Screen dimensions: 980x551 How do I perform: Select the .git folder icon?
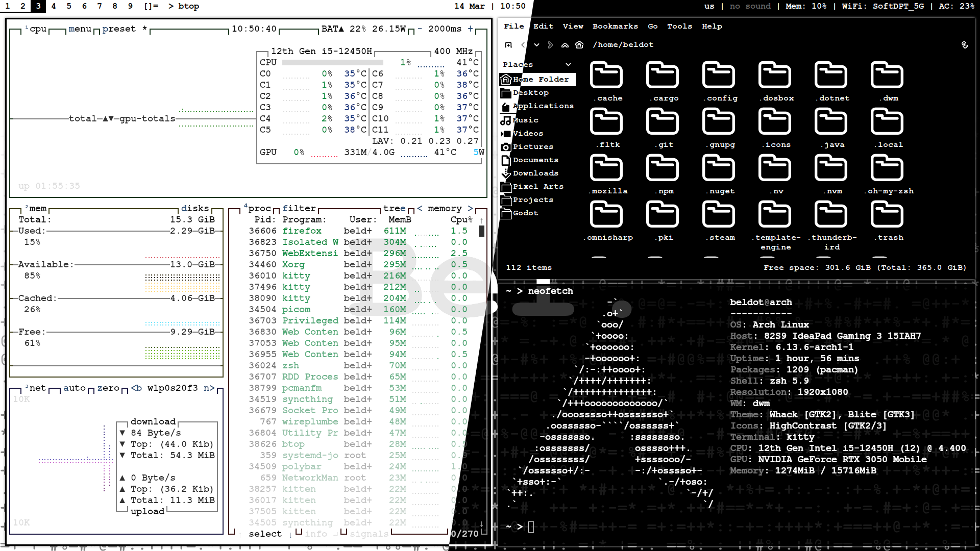pyautogui.click(x=663, y=122)
